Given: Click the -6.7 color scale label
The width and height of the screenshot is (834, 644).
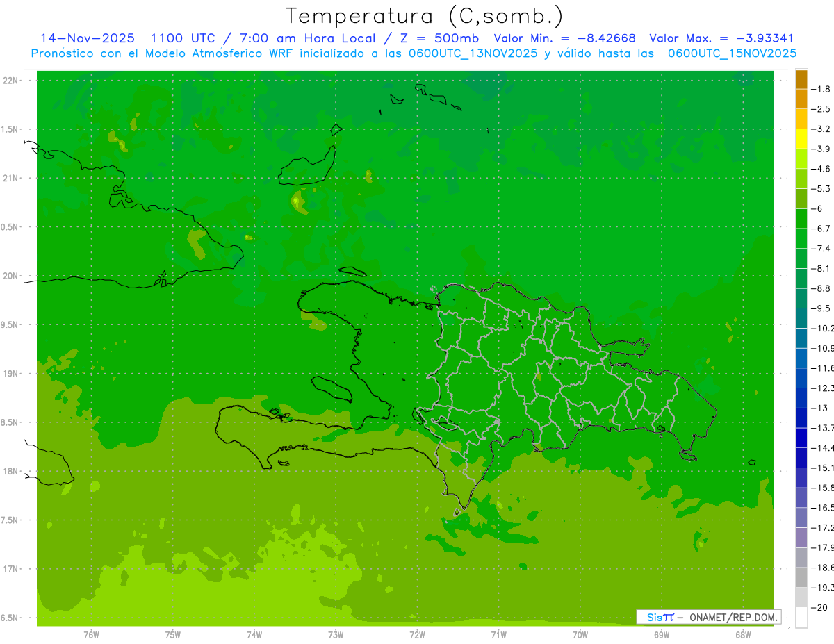Looking at the screenshot, I should coord(822,229).
